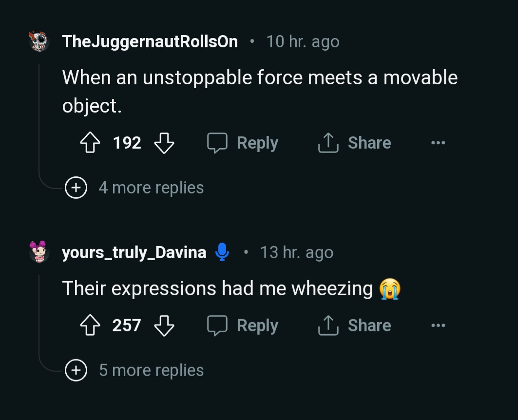
Task: Share the unstoppable force comment
Action: pyautogui.click(x=354, y=143)
